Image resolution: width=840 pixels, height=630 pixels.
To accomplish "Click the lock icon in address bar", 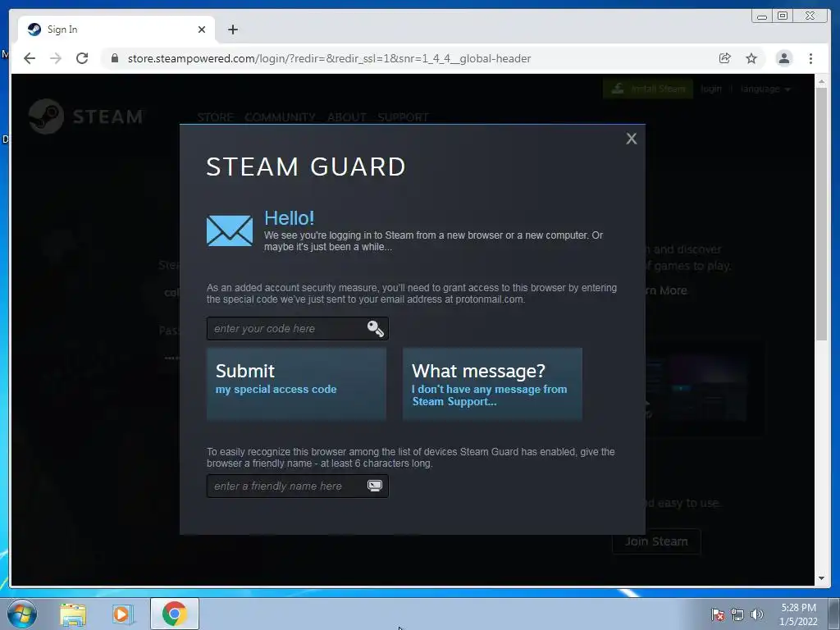I will (115, 58).
